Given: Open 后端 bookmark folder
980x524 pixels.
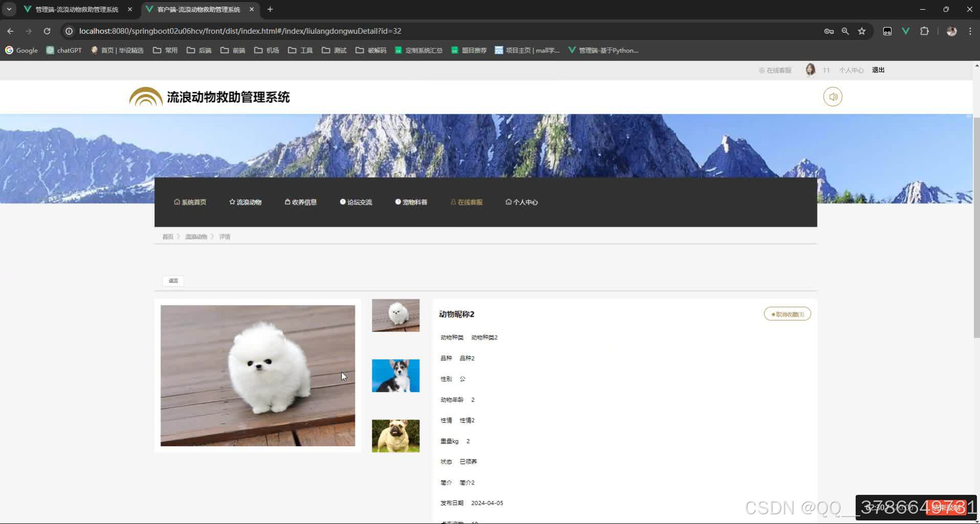Looking at the screenshot, I should tap(199, 50).
